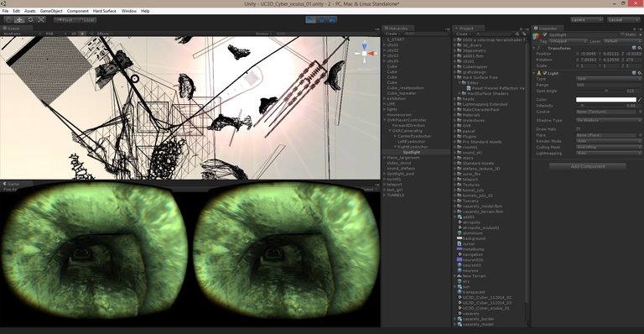Toggle the Pivot handle position button
This screenshot has height=334, width=644.
65,19
